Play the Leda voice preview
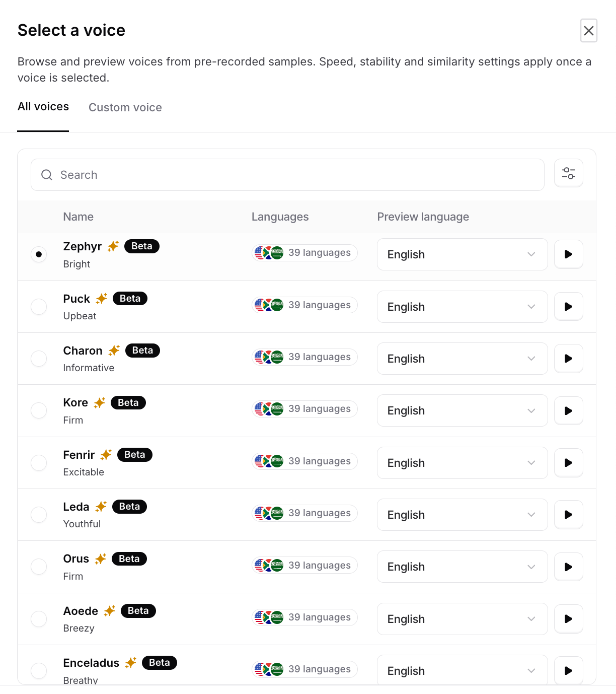Viewport: 616px width, 694px height. (569, 515)
